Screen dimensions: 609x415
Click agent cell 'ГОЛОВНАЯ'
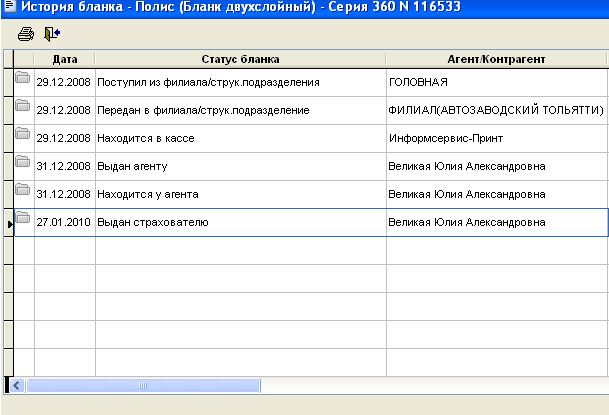(x=498, y=83)
